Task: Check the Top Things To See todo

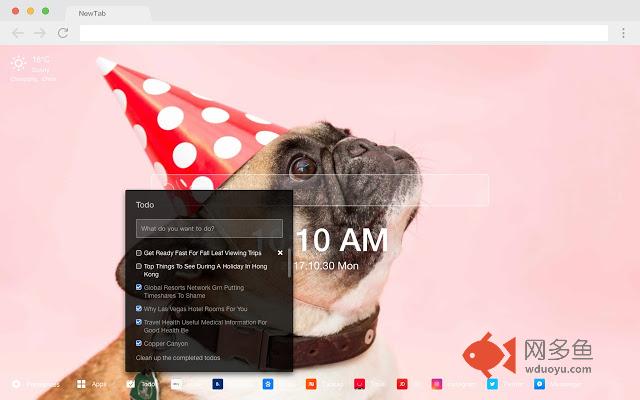Action: [x=139, y=266]
